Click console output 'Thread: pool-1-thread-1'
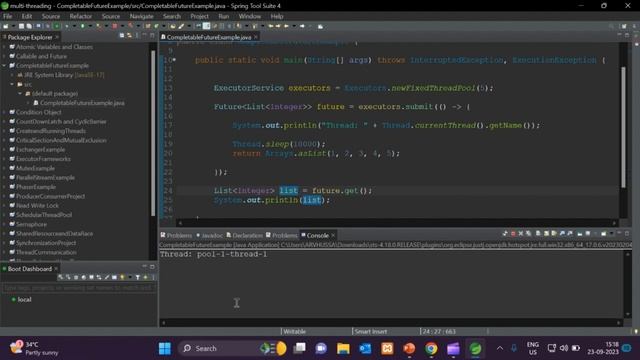Screen dimensions: 640x360 pyautogui.click(x=213, y=254)
